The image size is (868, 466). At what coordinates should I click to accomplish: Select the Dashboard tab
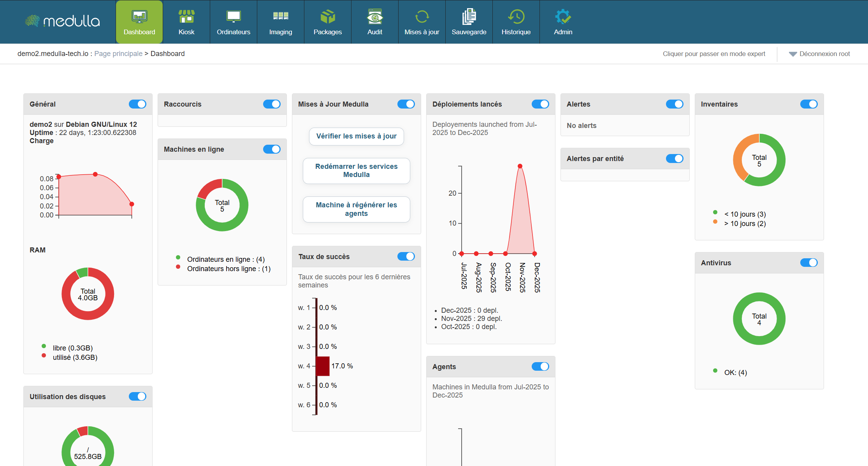point(139,22)
